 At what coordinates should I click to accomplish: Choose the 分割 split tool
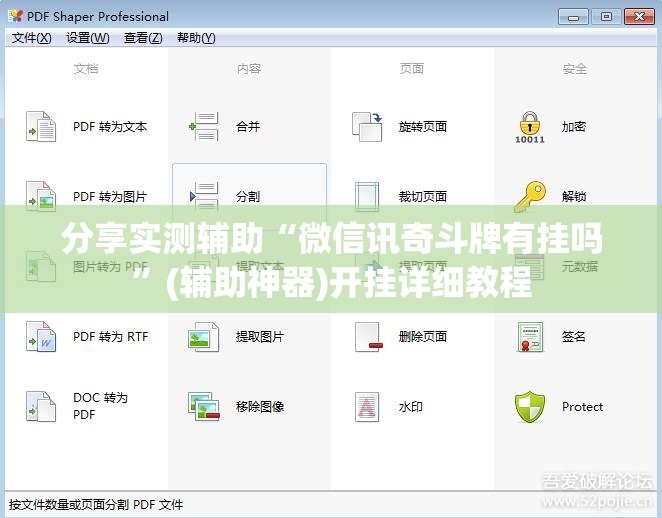pos(249,195)
